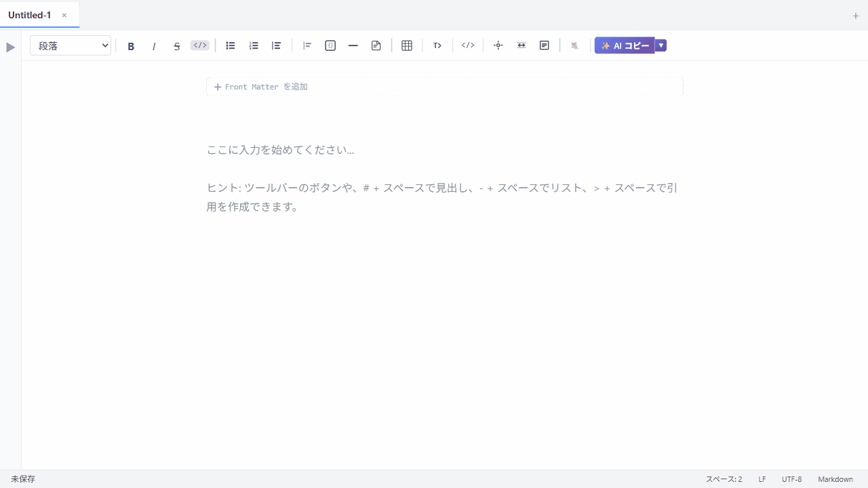Image resolution: width=868 pixels, height=488 pixels.
Task: Insert a blockquote
Action: (x=307, y=45)
